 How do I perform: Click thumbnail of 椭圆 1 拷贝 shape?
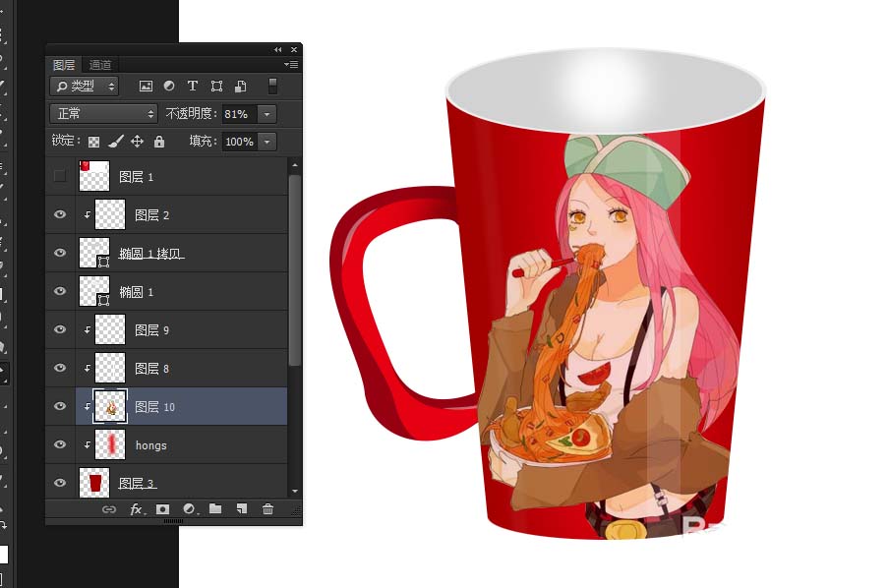pyautogui.click(x=94, y=253)
